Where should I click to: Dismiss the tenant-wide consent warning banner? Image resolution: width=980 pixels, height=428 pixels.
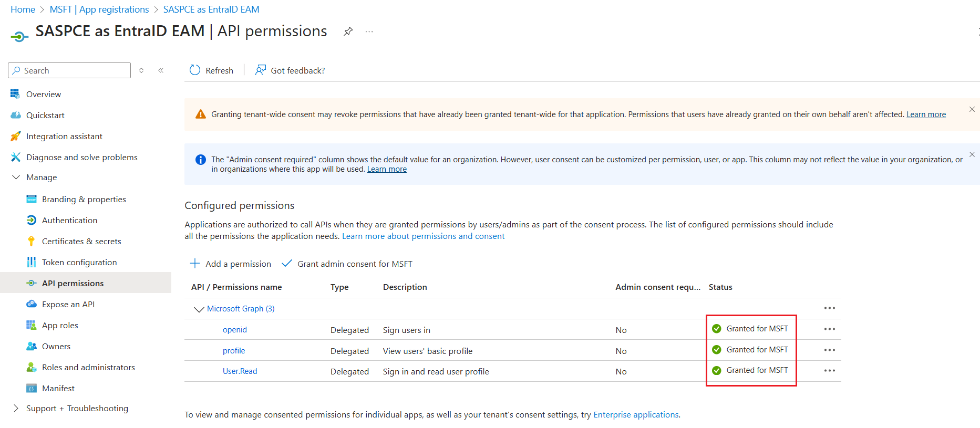click(x=972, y=109)
